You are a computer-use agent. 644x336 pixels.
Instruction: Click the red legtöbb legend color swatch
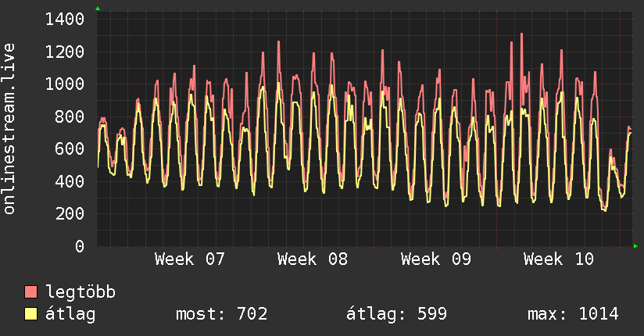point(31,292)
